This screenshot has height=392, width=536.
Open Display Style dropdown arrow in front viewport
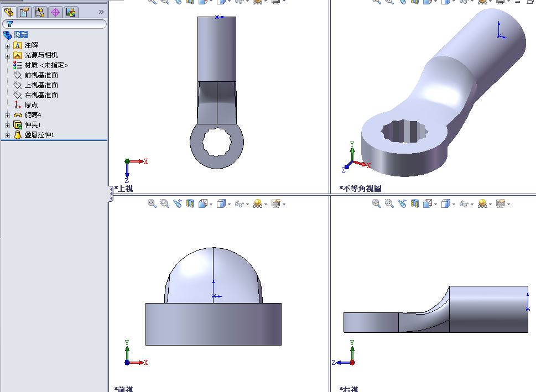[229, 205]
